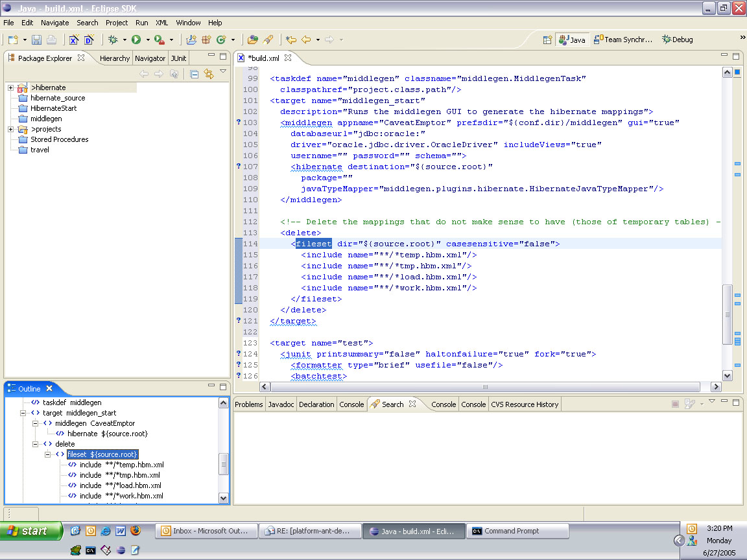
Task: Activate the Team Synchronizing perspective
Action: (623, 40)
